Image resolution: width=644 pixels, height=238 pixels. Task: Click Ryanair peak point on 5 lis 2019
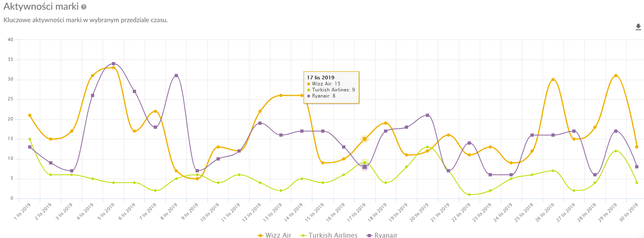pos(114,64)
